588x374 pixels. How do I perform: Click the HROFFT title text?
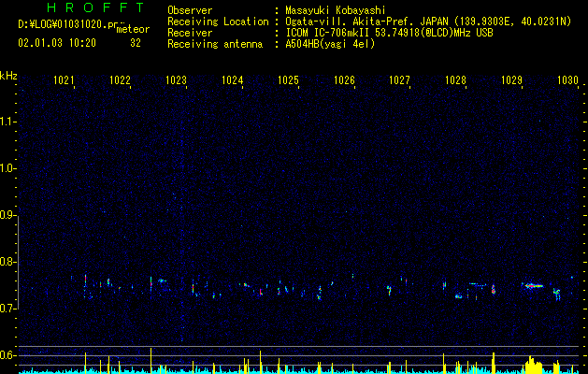click(x=95, y=7)
